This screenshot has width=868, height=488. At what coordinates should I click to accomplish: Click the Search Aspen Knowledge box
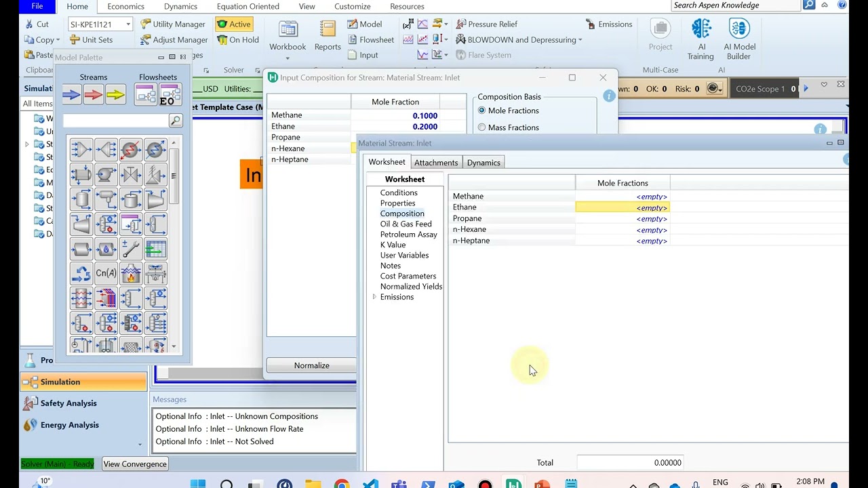[x=736, y=5]
